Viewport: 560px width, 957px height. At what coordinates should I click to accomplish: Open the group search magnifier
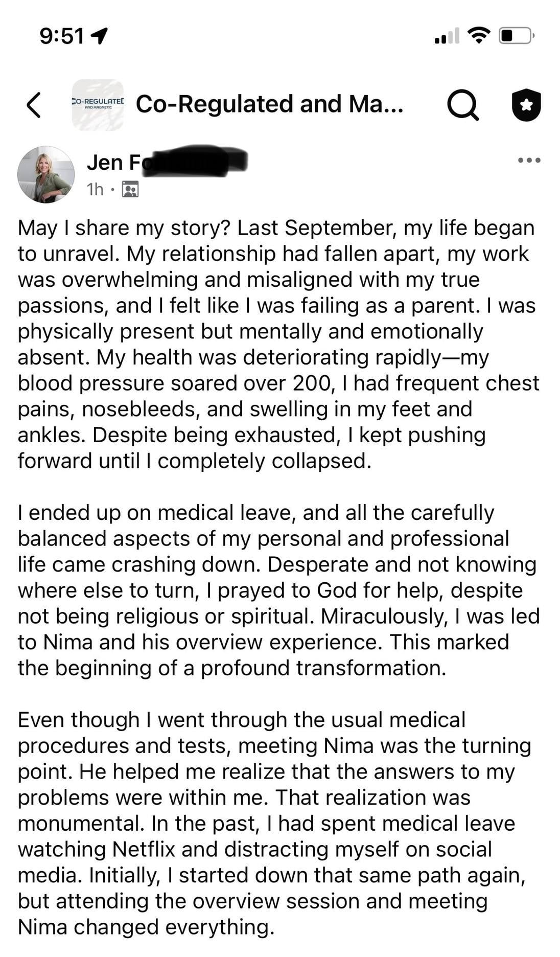[463, 105]
